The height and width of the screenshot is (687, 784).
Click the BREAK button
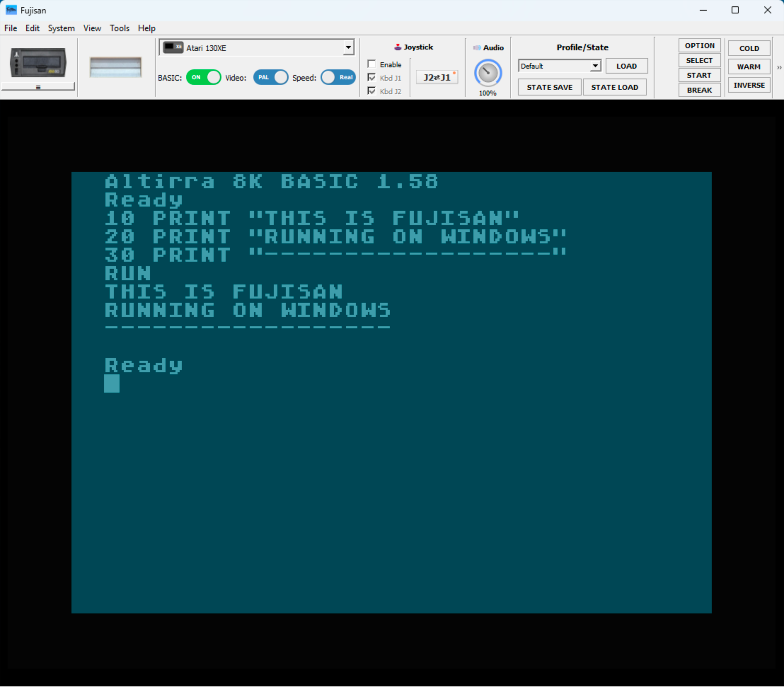pos(699,90)
